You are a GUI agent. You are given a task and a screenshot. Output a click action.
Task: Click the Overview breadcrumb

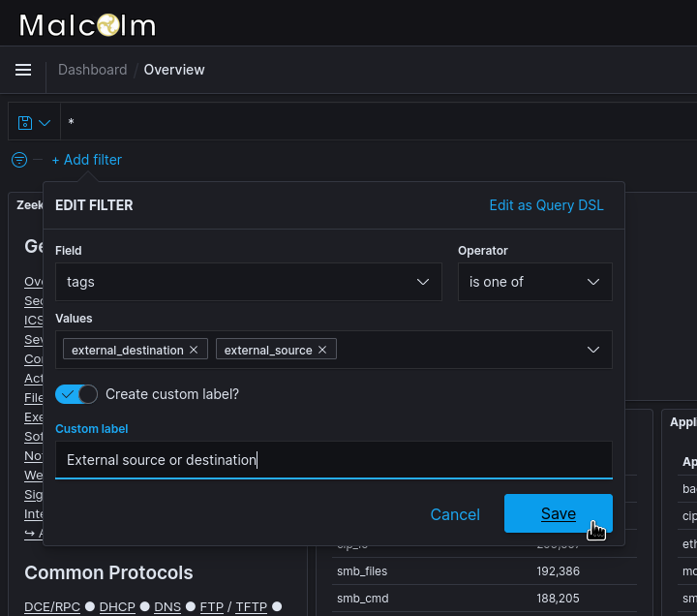tap(174, 70)
